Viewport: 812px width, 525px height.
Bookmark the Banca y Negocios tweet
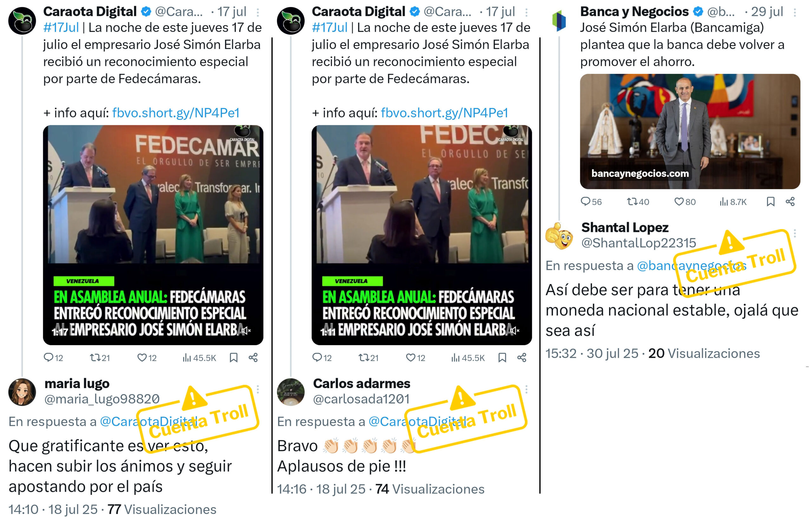770,202
